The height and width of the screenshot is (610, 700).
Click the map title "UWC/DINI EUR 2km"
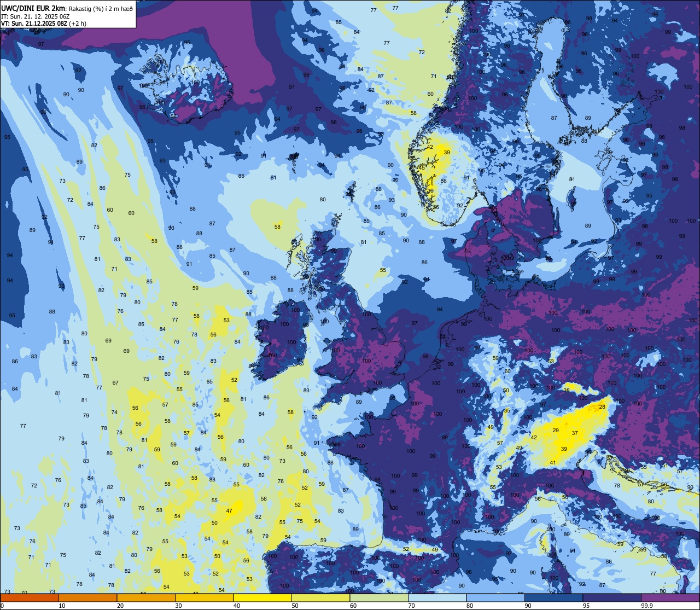point(33,8)
